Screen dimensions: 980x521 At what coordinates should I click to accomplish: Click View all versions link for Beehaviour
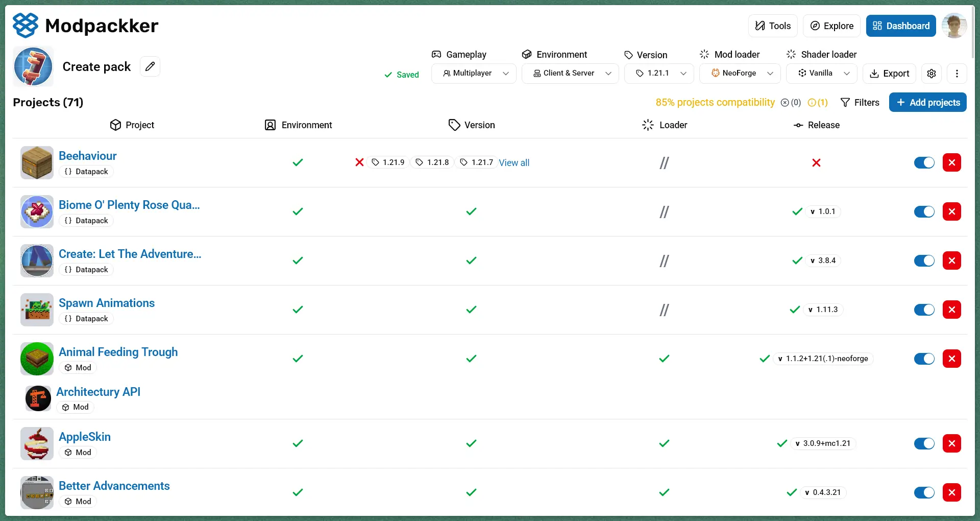click(514, 163)
